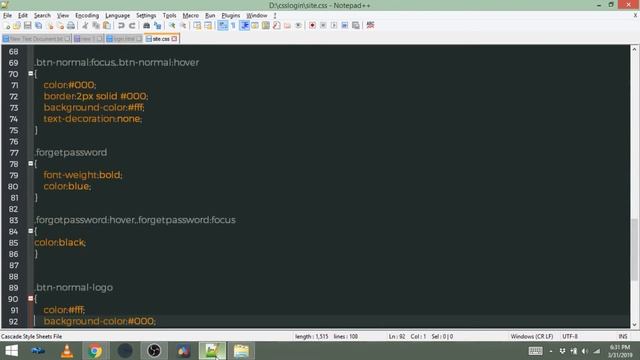Collapse the fold marker at line 78

(x=31, y=163)
